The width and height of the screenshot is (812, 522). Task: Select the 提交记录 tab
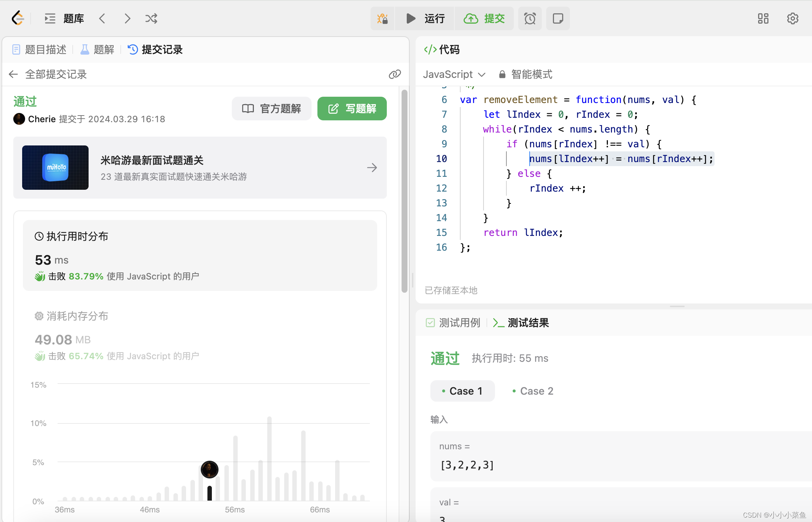tap(155, 49)
